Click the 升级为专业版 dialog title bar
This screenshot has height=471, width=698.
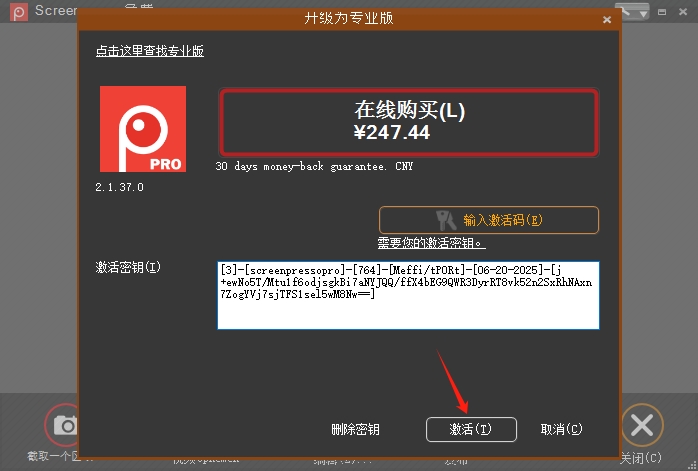click(348, 19)
